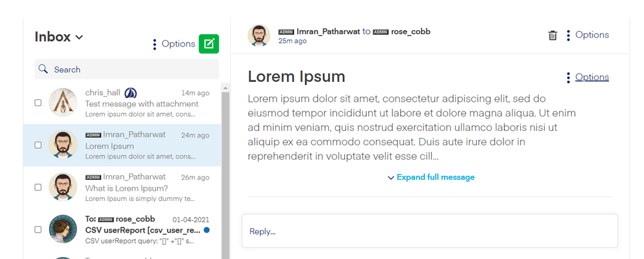Tick checkbox for Test message with attachment
This screenshot has height=259, width=644.
[38, 102]
